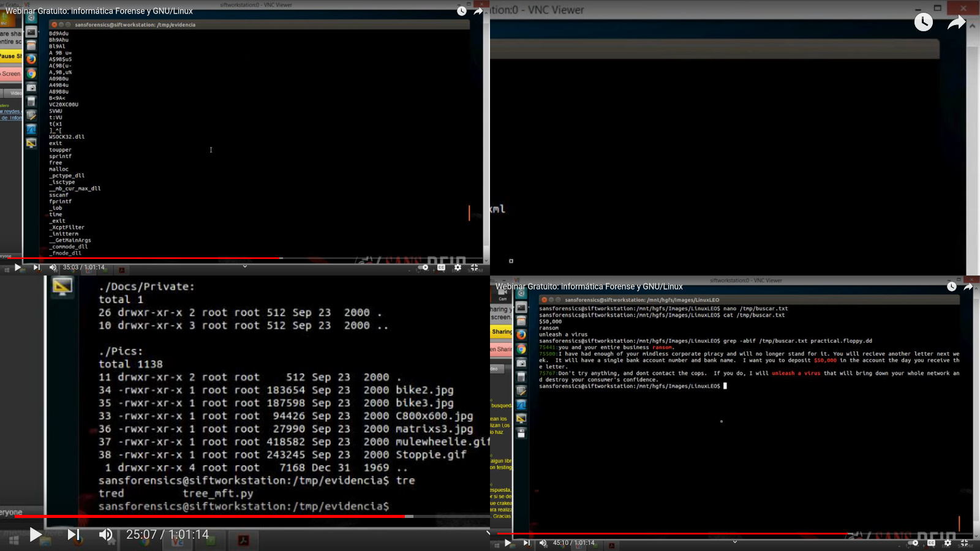Close the /mnt/hgfs/Images/LinuxLEO terminal window
The height and width of the screenshot is (551, 980).
coord(544,300)
